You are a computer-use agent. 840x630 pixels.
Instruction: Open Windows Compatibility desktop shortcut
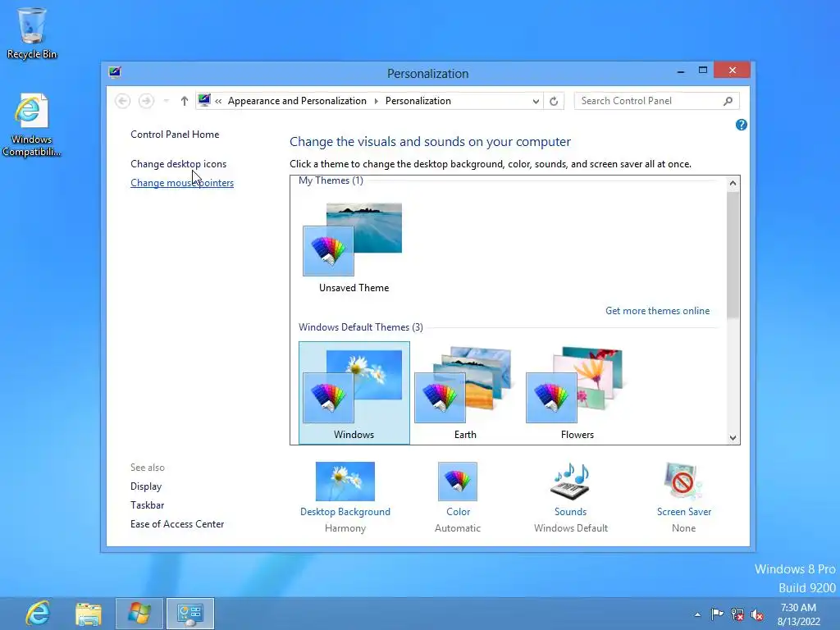coord(32,126)
